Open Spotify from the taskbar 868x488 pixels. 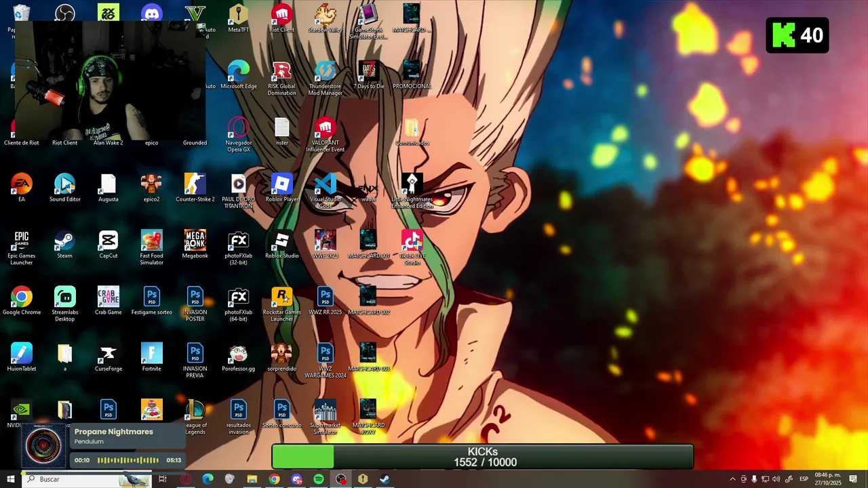[x=319, y=479]
